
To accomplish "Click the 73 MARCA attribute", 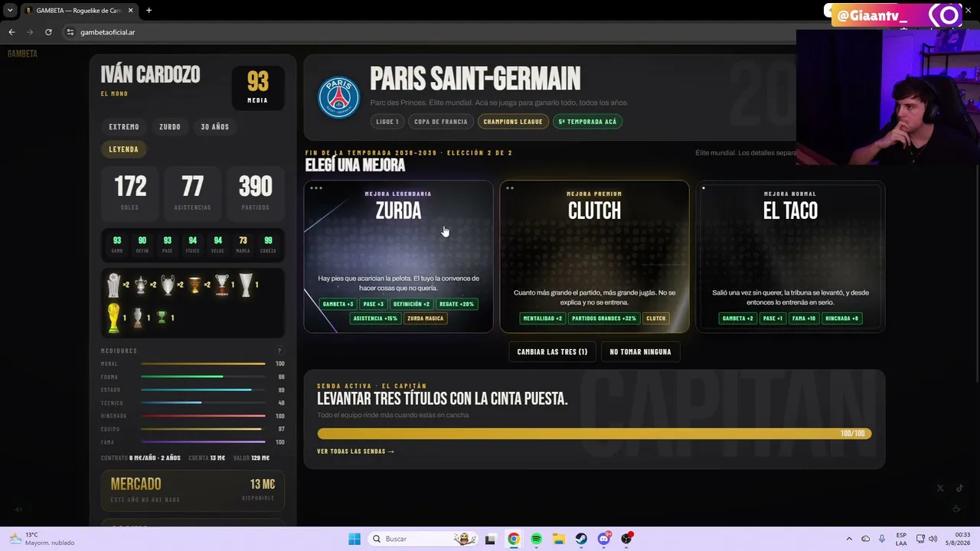I will click(243, 244).
